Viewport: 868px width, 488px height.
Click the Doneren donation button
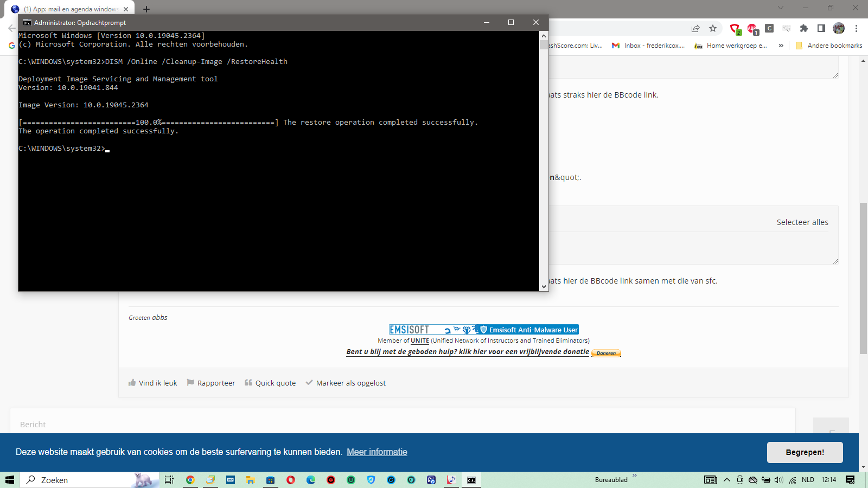[x=606, y=353]
